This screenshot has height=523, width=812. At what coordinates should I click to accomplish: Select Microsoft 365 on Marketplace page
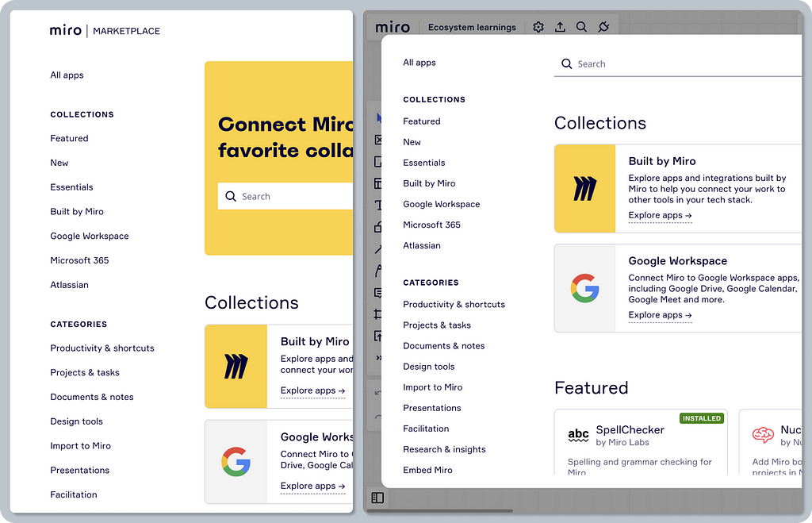click(79, 260)
